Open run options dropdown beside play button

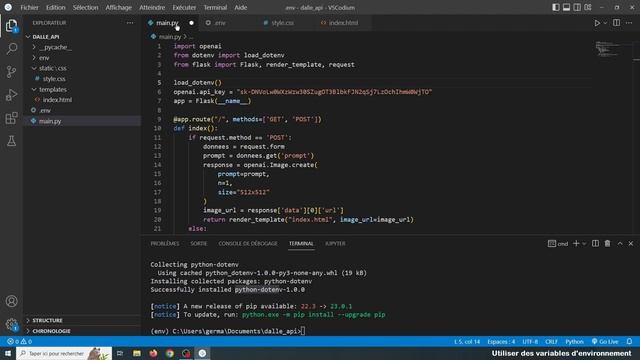point(605,23)
